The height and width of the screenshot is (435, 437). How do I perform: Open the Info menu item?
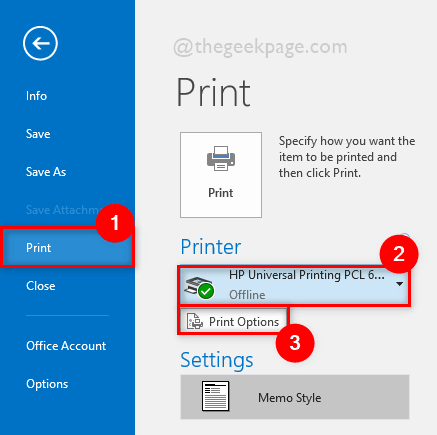click(36, 96)
